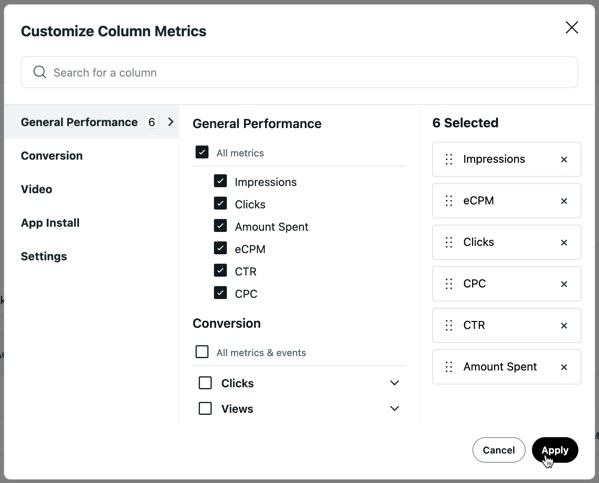Deselect the General Performance All metrics checkbox
Screen dimensions: 599x483
(202, 152)
